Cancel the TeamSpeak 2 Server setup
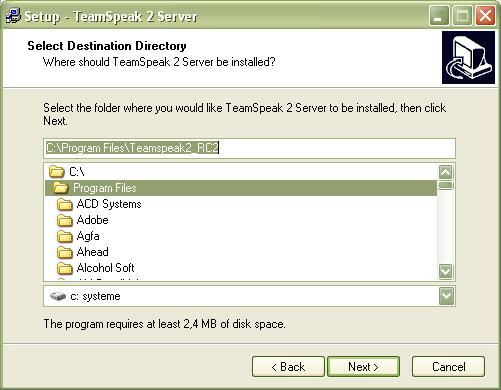 point(448,367)
